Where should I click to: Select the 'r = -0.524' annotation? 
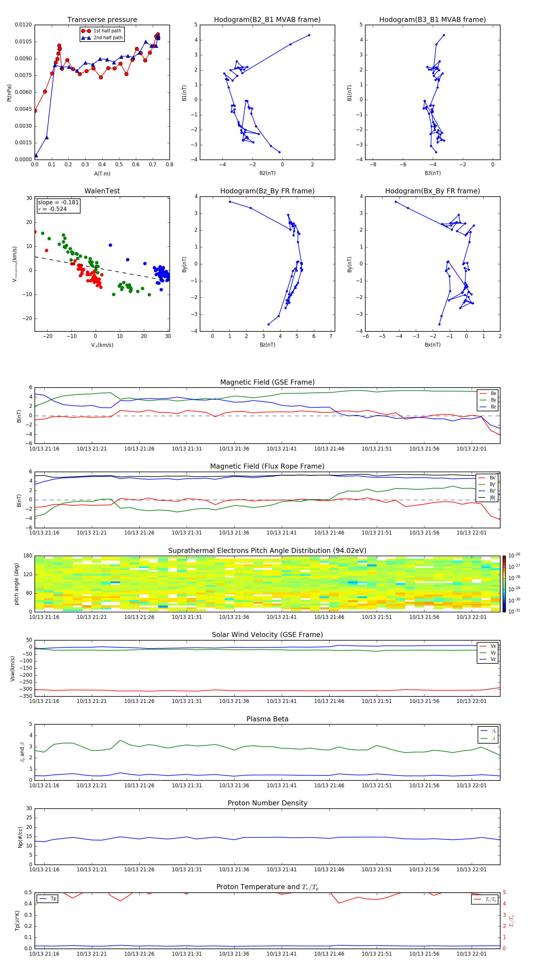[53, 209]
